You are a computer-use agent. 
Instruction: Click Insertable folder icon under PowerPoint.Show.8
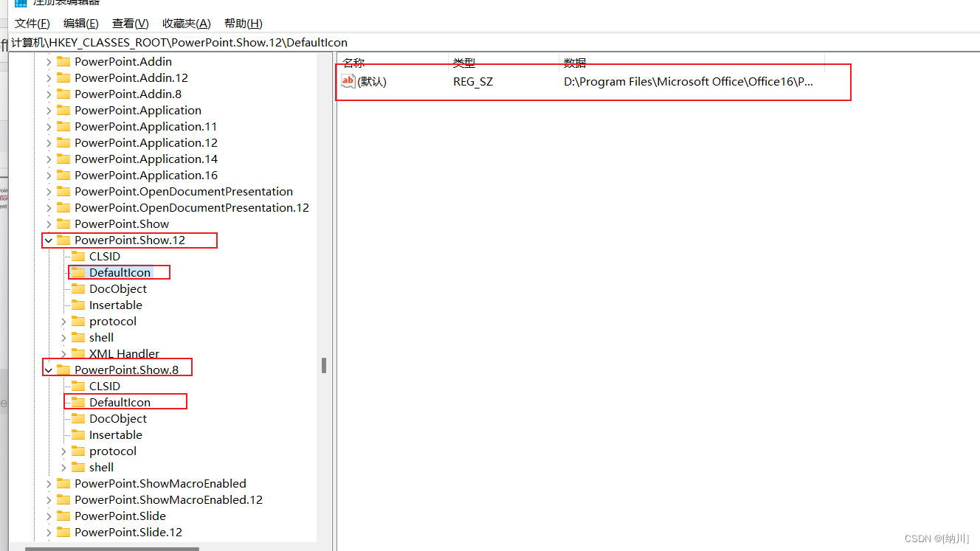(x=78, y=435)
